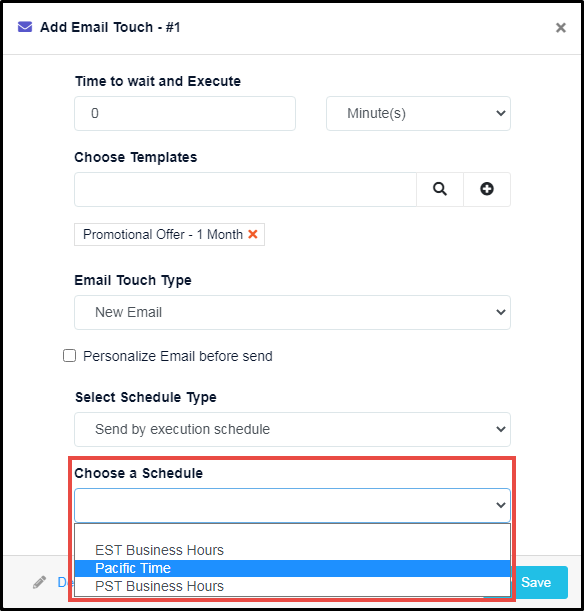Click the Choose Templates search field

click(245, 189)
